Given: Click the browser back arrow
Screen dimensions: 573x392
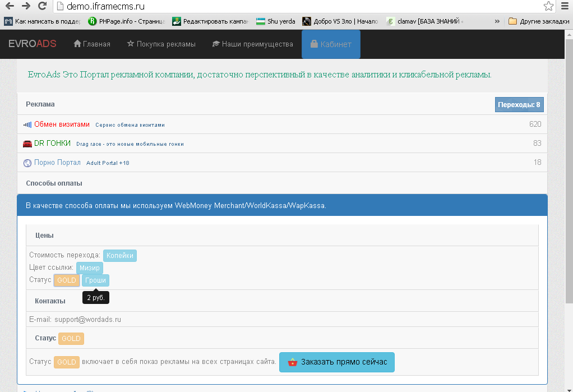Looking at the screenshot, I should pos(10,6).
